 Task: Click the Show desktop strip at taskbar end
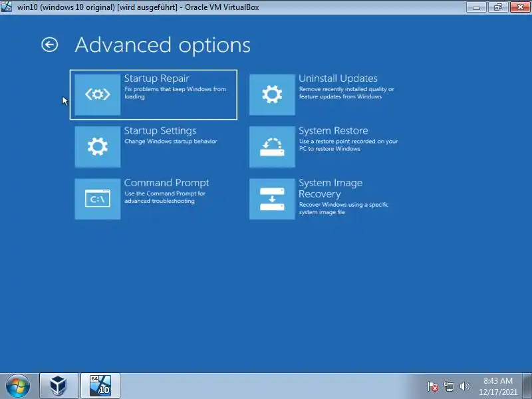[x=527, y=386]
